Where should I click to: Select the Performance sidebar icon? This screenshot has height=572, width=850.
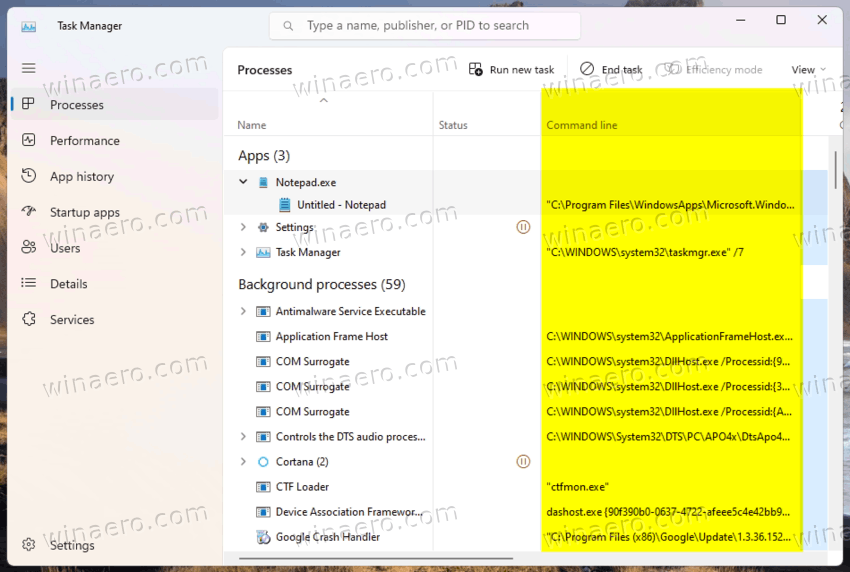[x=28, y=140]
